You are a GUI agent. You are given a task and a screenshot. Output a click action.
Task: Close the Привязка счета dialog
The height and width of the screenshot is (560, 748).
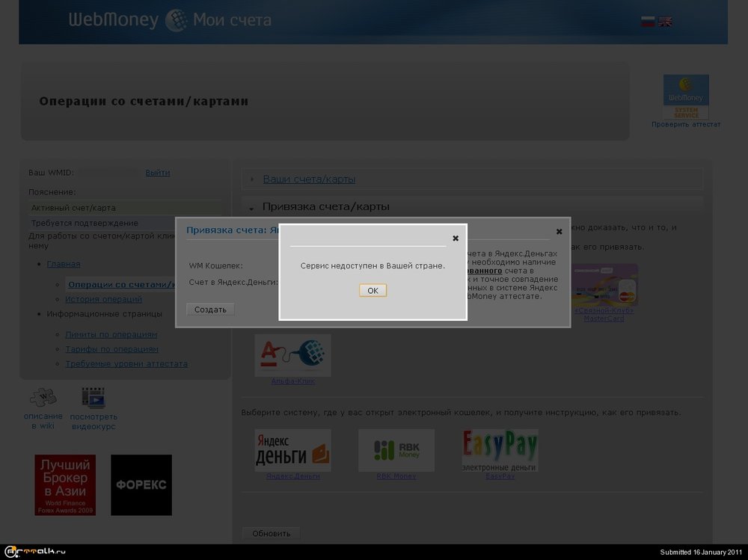point(559,231)
